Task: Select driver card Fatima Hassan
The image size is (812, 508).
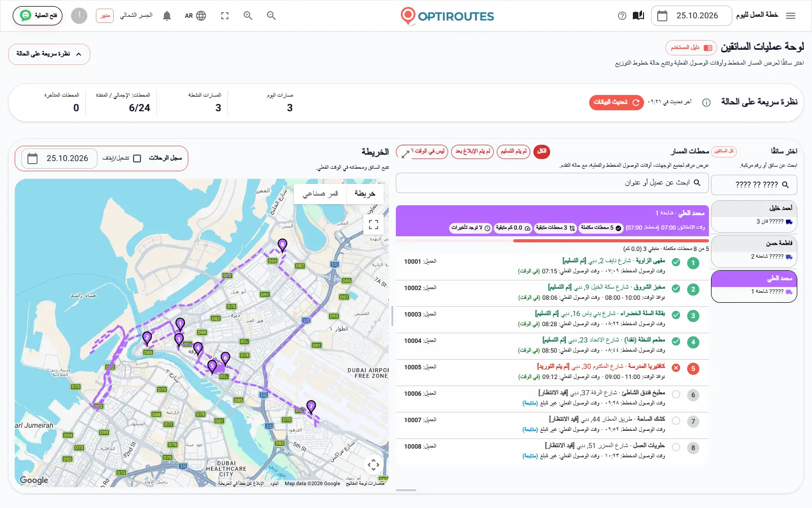Action: [754, 251]
